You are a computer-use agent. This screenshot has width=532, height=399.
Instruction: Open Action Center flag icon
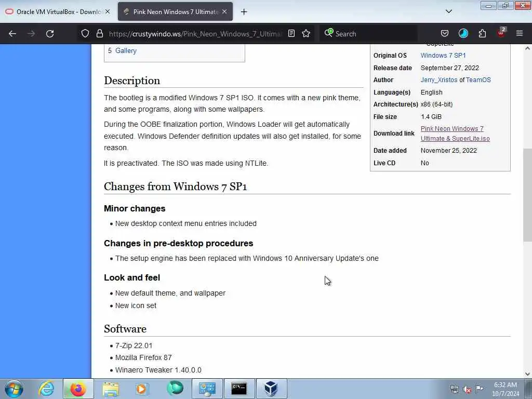click(479, 389)
